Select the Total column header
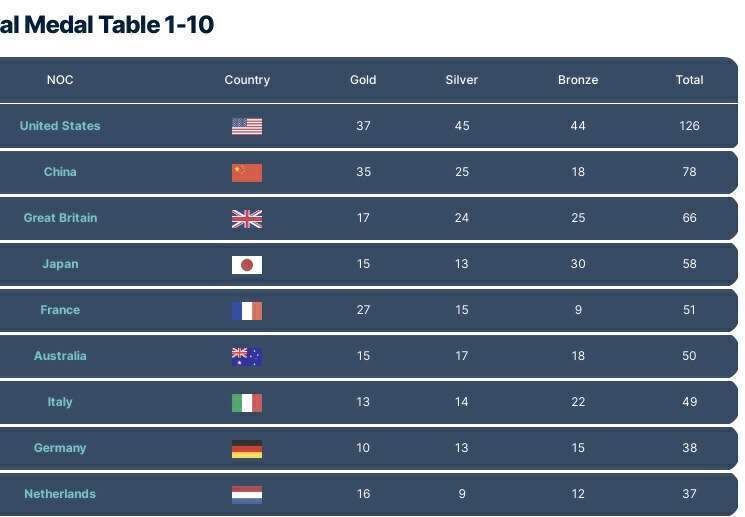 coord(689,80)
